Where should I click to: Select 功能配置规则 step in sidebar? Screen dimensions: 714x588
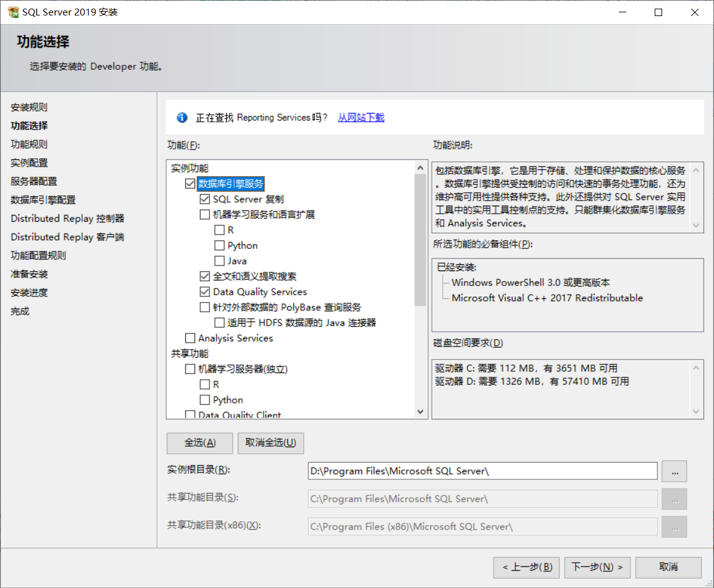[x=38, y=256]
